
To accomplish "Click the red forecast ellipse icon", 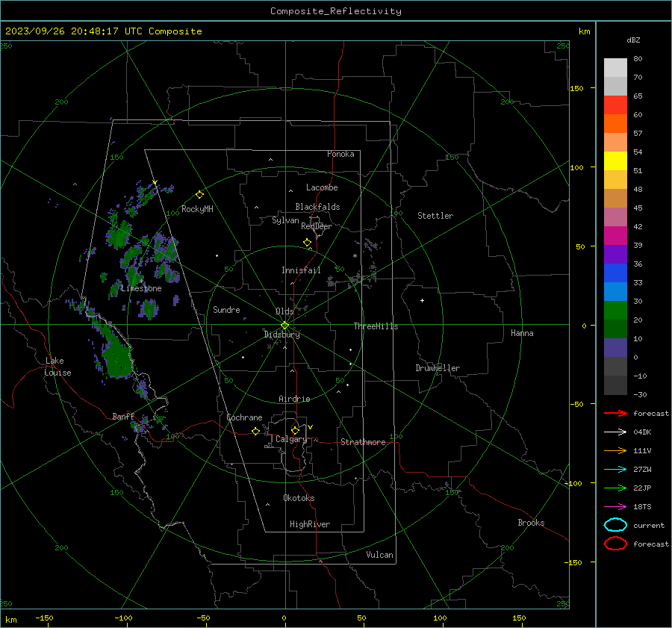I will click(x=615, y=544).
